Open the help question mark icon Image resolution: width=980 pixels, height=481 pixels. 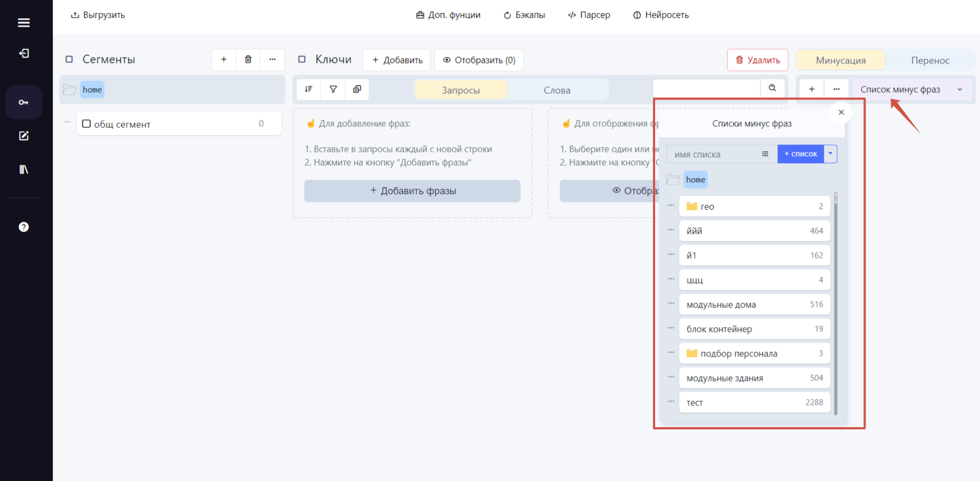pos(23,227)
